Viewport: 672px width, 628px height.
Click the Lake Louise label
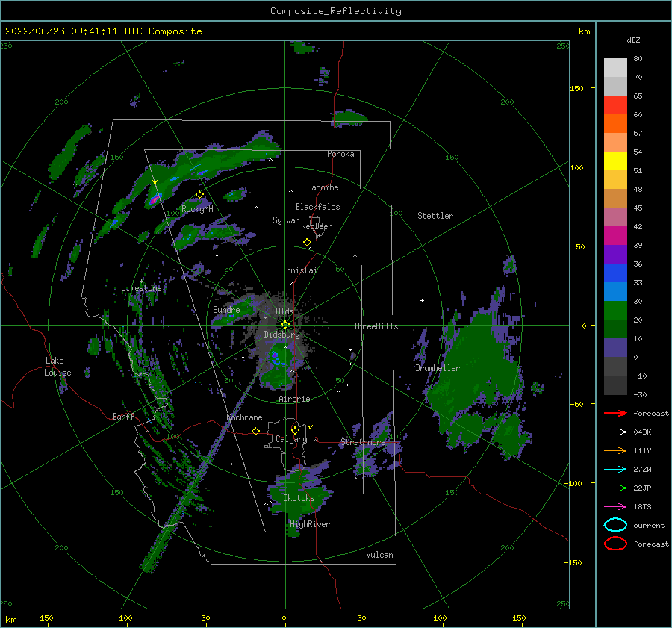(57, 367)
